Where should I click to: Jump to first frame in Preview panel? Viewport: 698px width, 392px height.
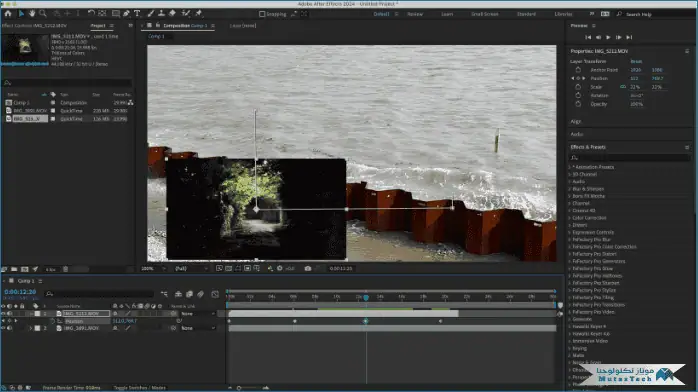tap(588, 37)
